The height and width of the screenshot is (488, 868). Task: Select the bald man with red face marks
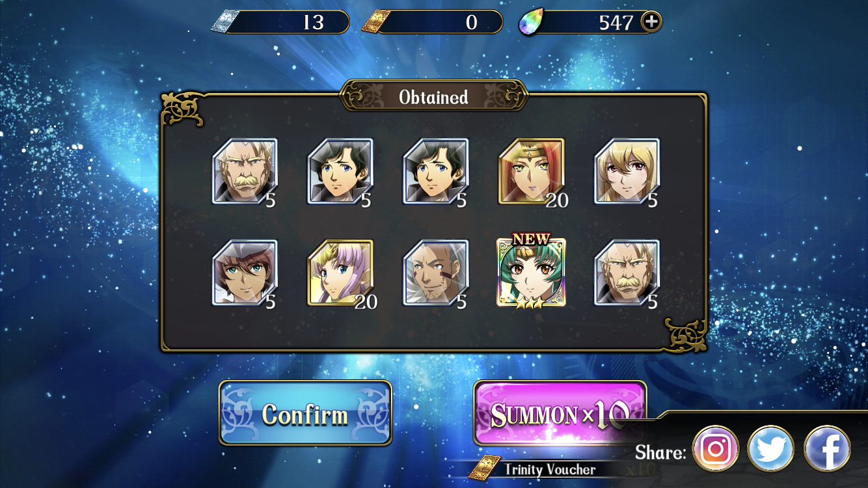(435, 273)
